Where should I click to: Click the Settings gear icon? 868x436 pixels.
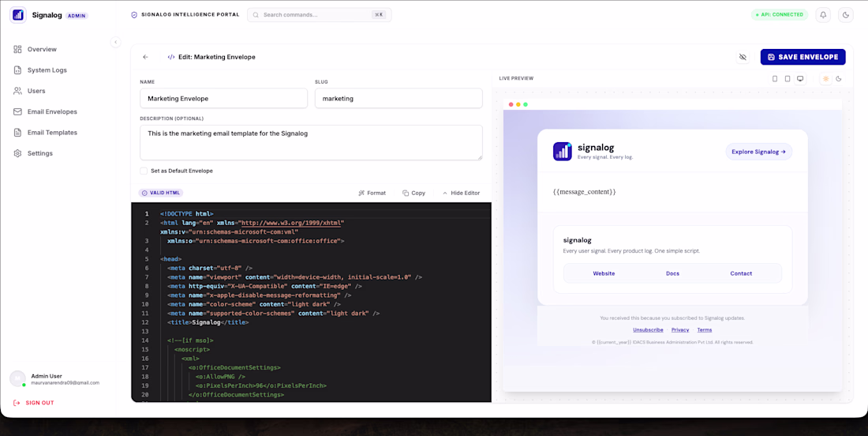click(17, 153)
